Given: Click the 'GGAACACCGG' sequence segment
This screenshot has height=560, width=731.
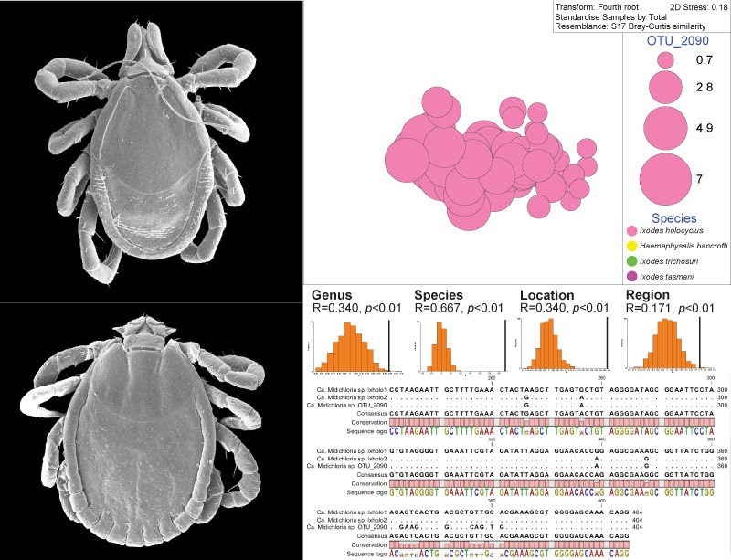Looking at the screenshot, I should (579, 451).
